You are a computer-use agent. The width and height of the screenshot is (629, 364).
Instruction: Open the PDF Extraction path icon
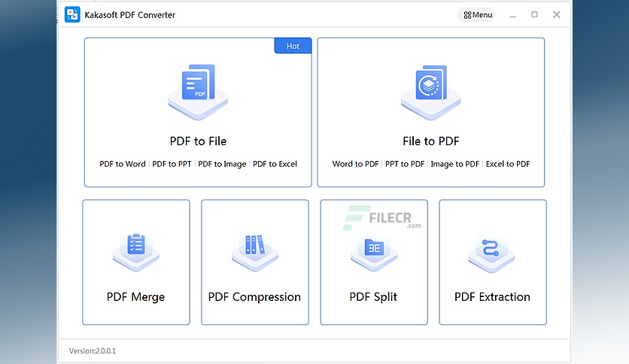[x=492, y=254]
